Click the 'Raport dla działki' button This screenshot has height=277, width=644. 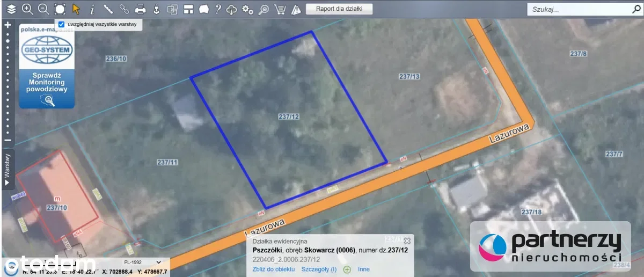click(339, 9)
